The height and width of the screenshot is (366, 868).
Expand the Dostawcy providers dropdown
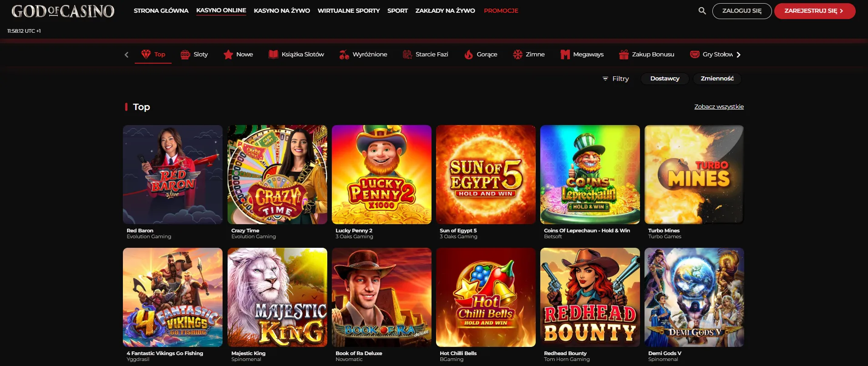click(x=665, y=79)
